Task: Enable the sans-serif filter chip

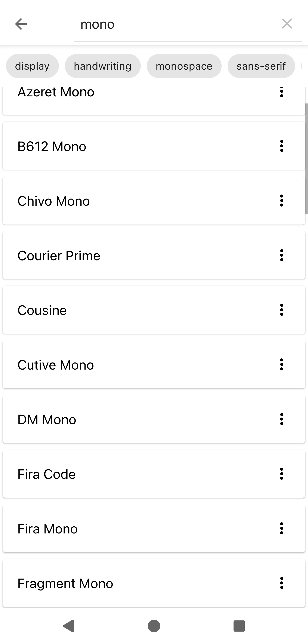Action: [x=261, y=66]
